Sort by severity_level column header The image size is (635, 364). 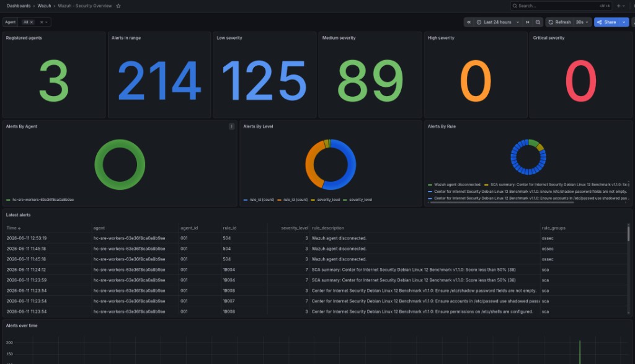coord(295,228)
